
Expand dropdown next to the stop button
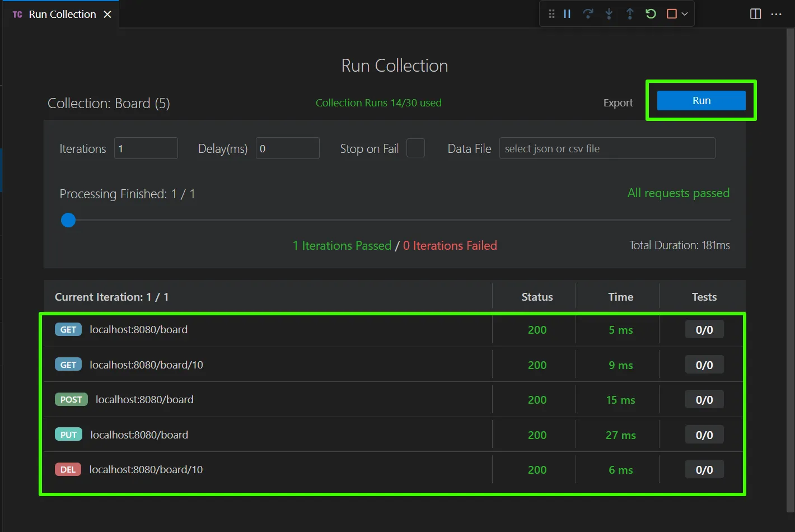pos(685,14)
